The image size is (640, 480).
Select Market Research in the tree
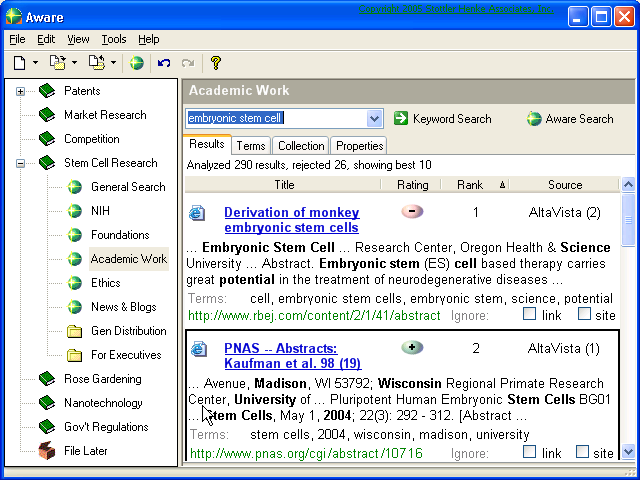pos(105,115)
